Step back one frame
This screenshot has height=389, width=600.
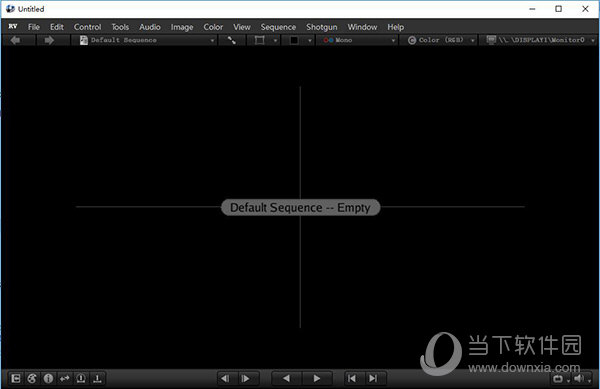coord(225,378)
